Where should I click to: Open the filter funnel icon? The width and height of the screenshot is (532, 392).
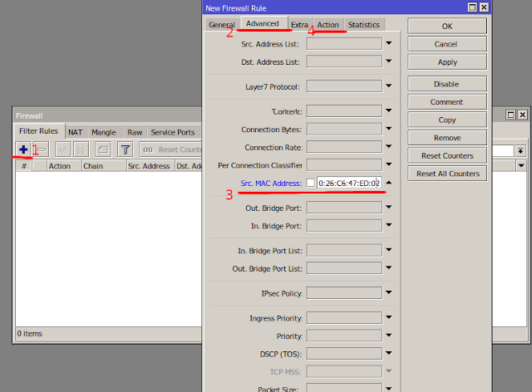tap(126, 149)
